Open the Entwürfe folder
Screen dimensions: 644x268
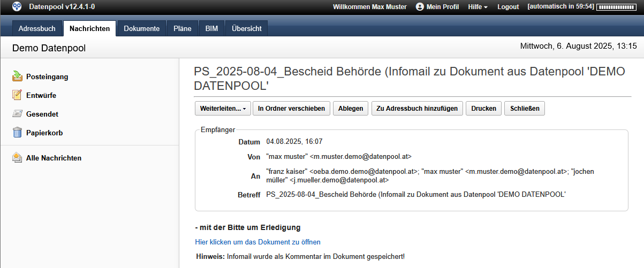(41, 95)
